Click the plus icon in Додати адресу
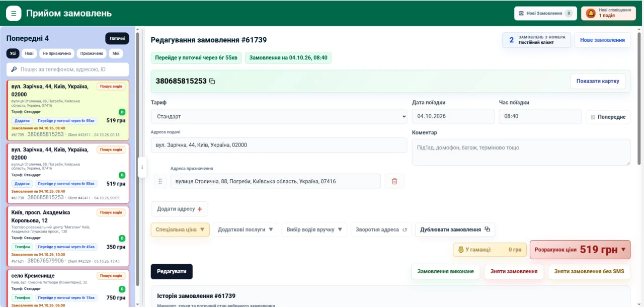The height and width of the screenshot is (307, 644). 200,209
